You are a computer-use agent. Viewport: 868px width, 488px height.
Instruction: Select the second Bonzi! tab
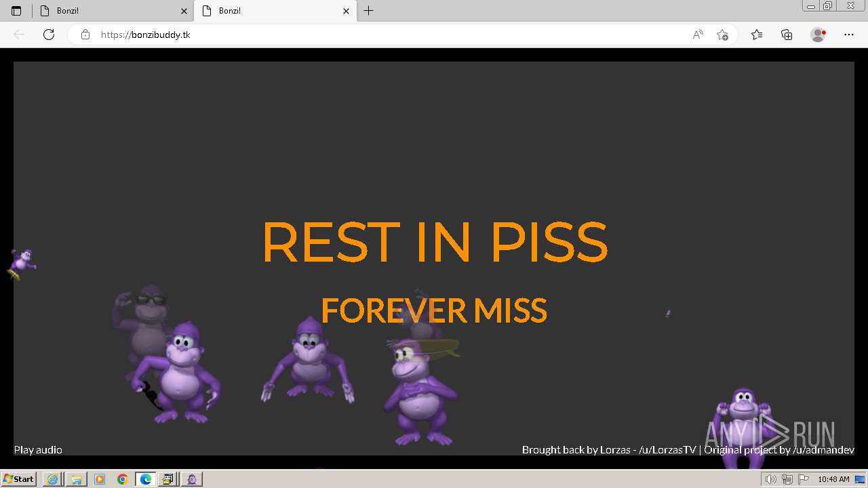(275, 11)
